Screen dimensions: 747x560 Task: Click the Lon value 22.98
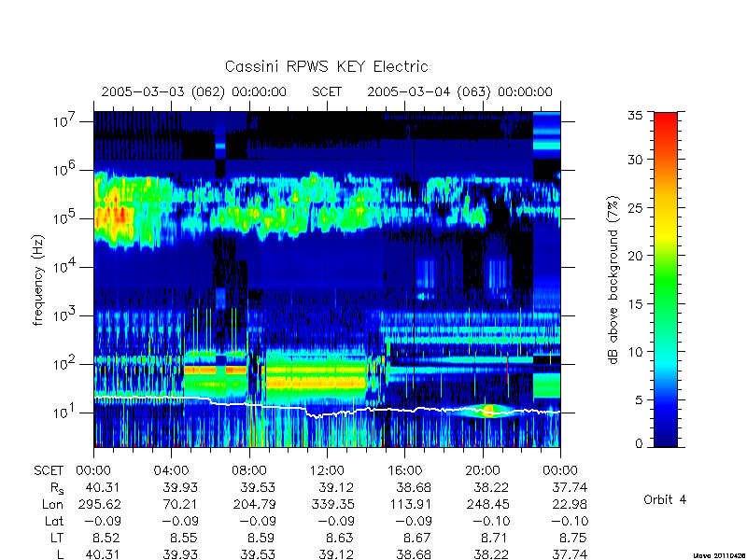(570, 504)
